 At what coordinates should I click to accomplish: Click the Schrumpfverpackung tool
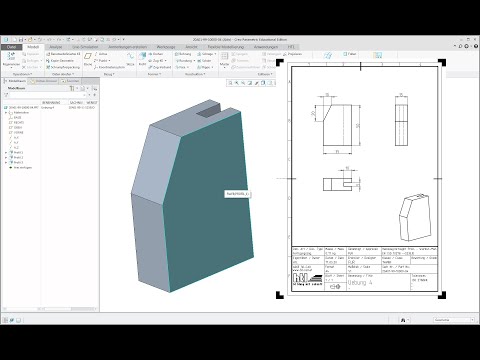pos(62,67)
